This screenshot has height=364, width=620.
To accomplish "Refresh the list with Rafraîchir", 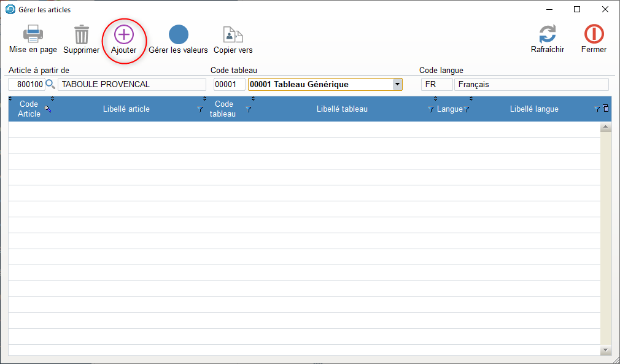I will click(547, 34).
